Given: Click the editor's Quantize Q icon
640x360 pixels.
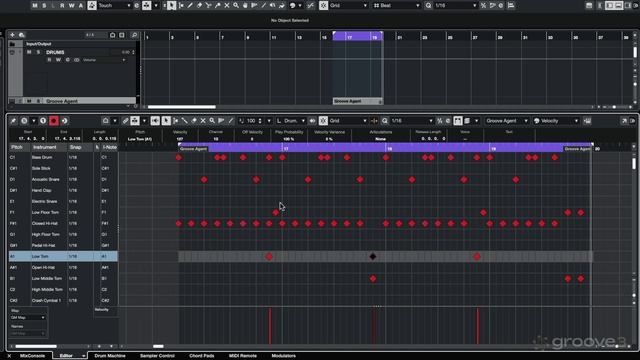Looking at the screenshot, I should [x=384, y=121].
